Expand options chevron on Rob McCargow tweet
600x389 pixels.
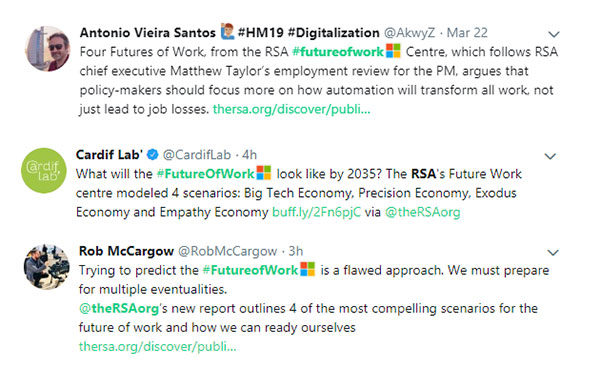(x=553, y=253)
